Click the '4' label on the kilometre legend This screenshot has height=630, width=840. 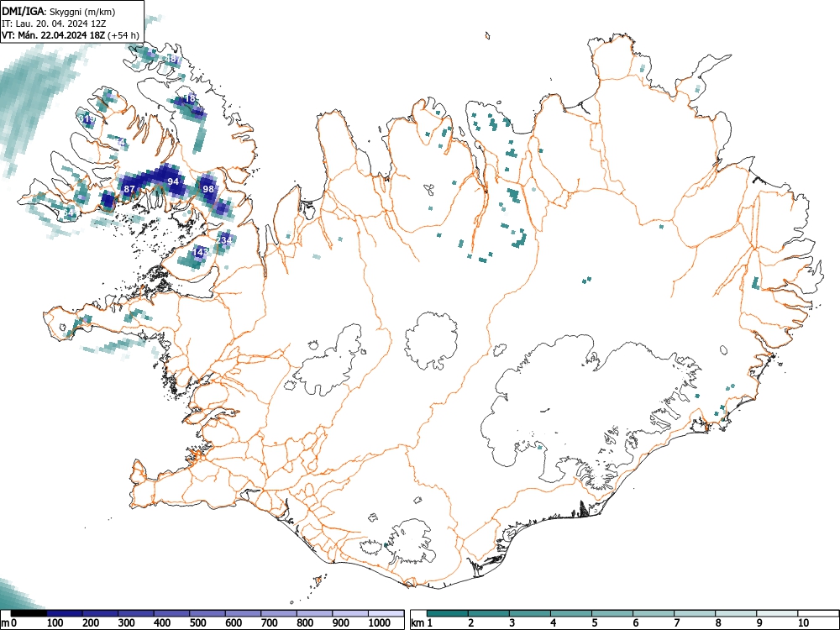pos(554,623)
